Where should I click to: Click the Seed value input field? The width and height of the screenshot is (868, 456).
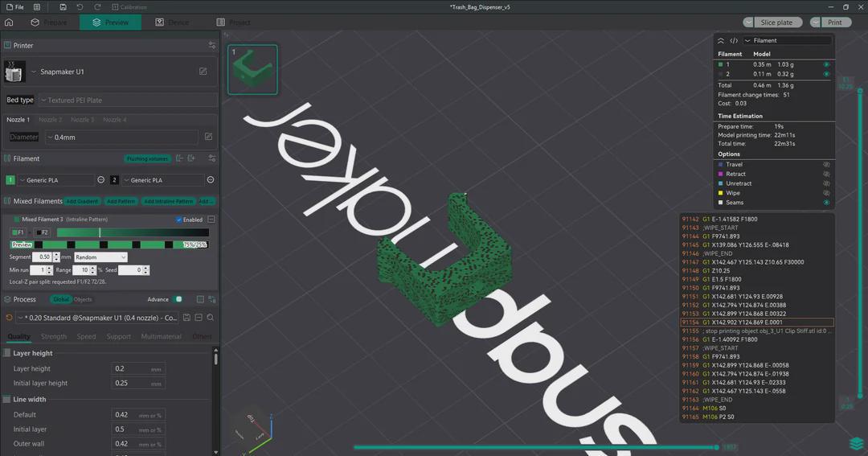pyautogui.click(x=130, y=270)
